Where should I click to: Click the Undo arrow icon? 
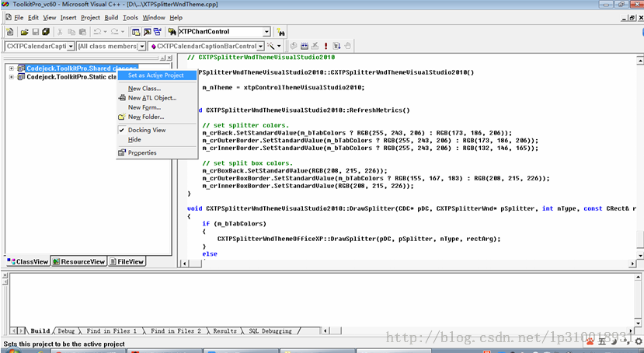(97, 32)
